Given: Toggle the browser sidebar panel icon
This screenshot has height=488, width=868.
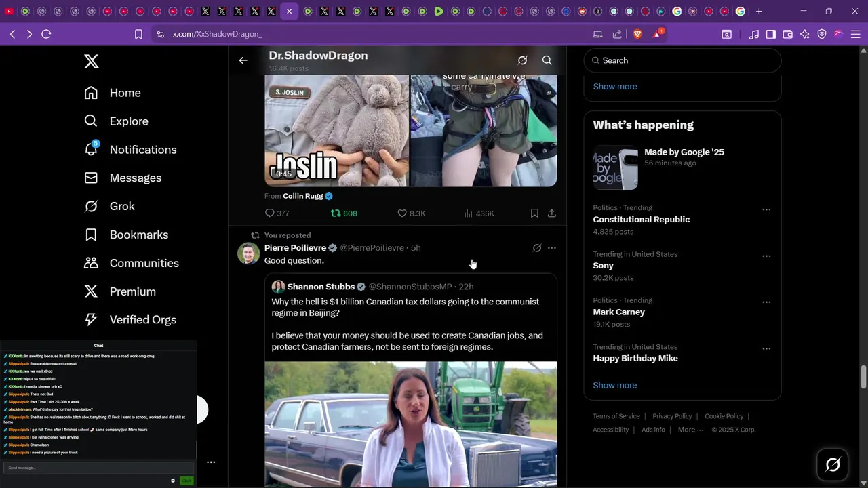Looking at the screenshot, I should tap(771, 34).
